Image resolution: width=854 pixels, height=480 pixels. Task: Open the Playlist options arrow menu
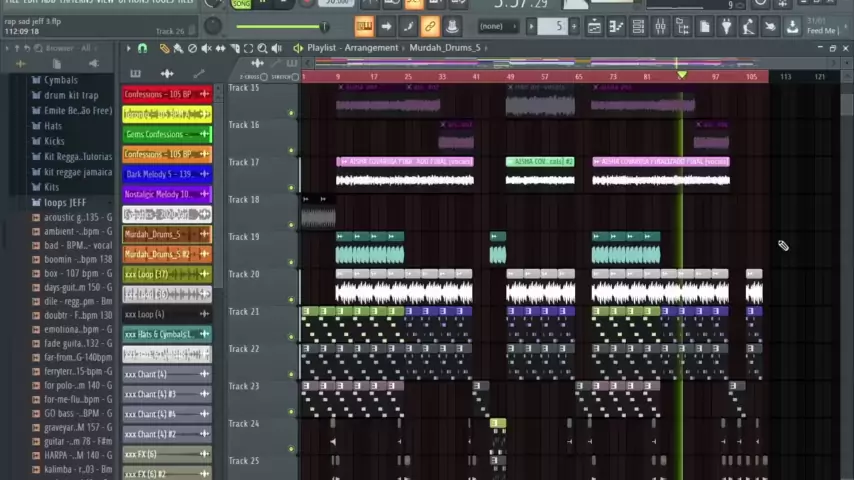297,48
